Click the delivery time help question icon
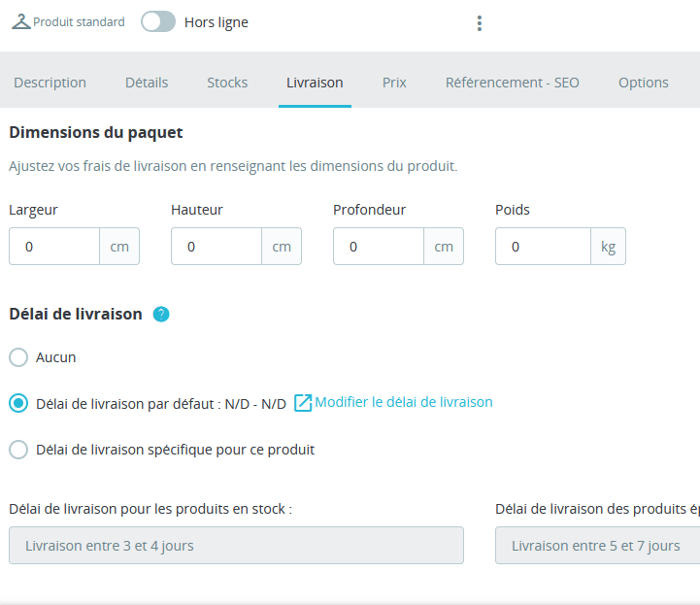Image resolution: width=700 pixels, height=605 pixels. pos(161,314)
